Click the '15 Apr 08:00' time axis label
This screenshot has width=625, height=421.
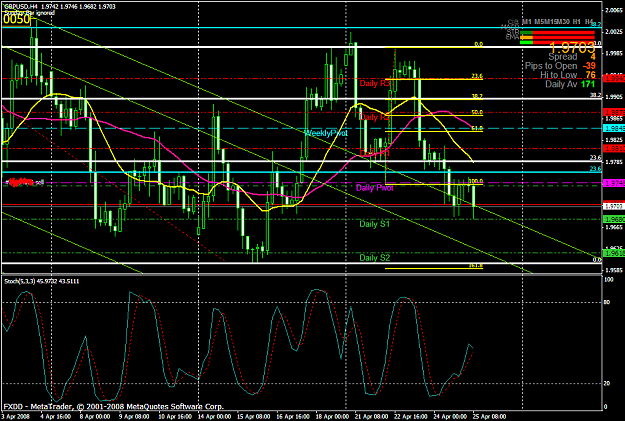click(253, 417)
